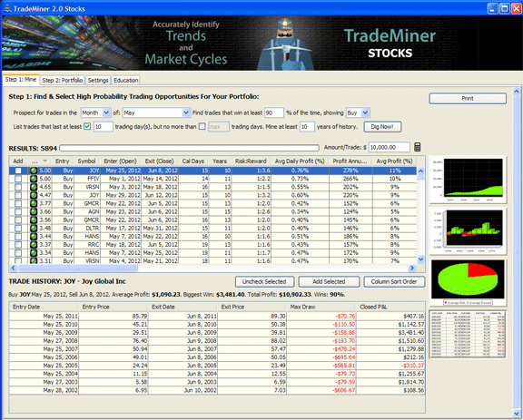Click results table scroll up arrow
The height and width of the screenshot is (420, 523).
(420, 171)
